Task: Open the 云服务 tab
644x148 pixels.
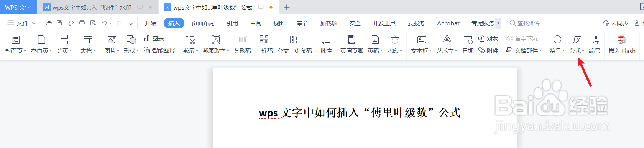Action: tap(416, 23)
